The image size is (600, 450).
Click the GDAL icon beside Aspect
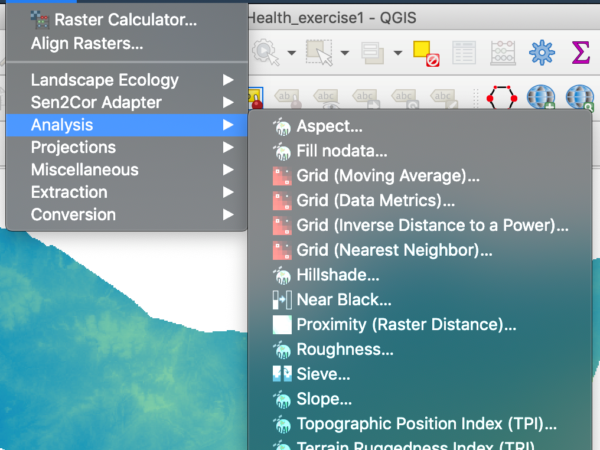tap(282, 127)
